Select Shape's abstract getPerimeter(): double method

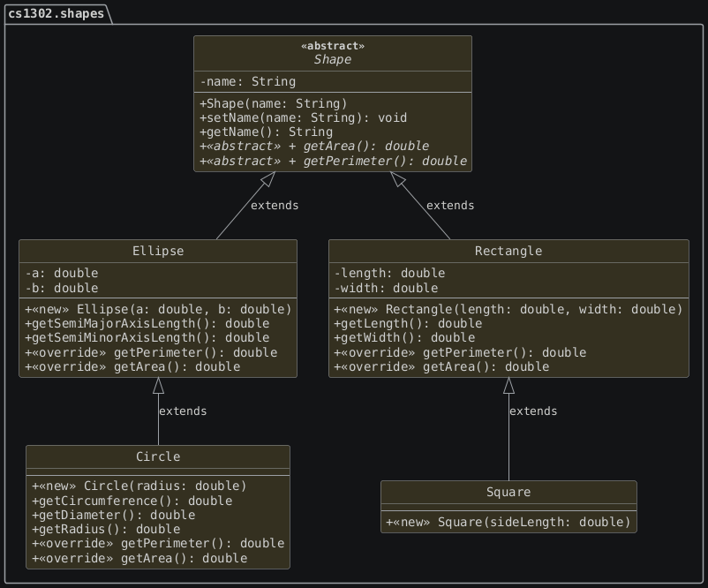point(333,162)
